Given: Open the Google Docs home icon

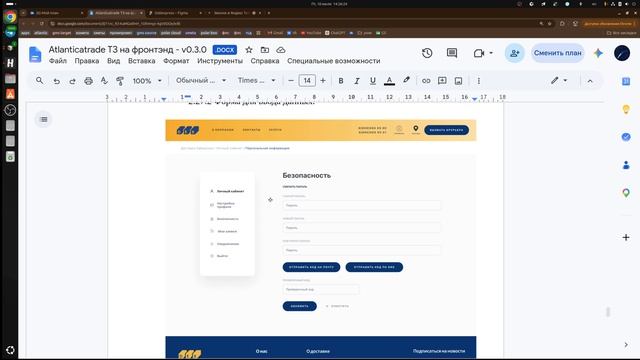Looking at the screenshot, I should point(35,54).
